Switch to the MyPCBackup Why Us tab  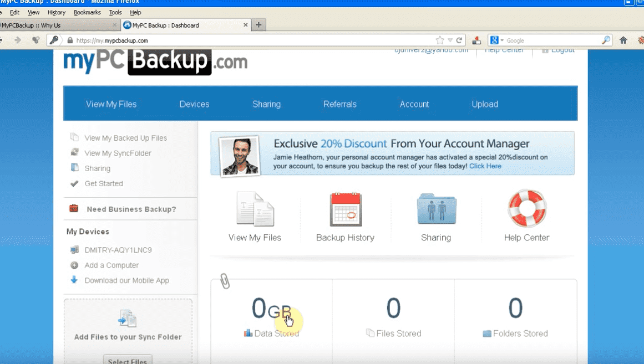point(55,25)
